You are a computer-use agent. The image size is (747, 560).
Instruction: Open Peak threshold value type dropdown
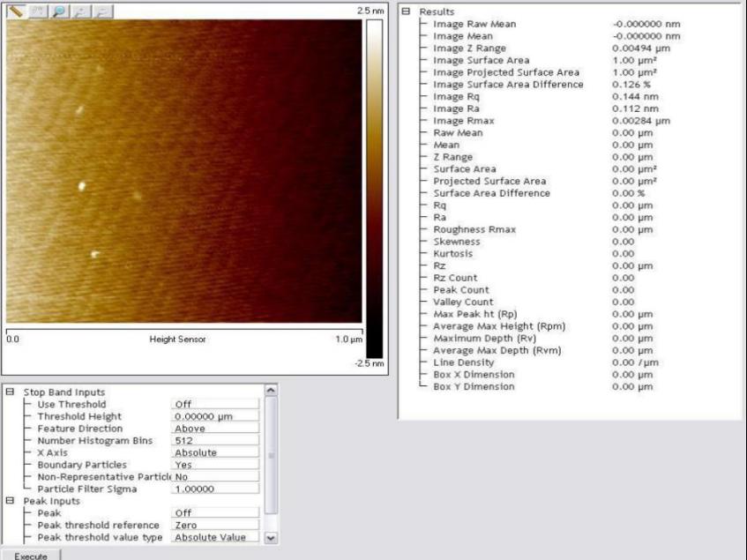click(215, 537)
